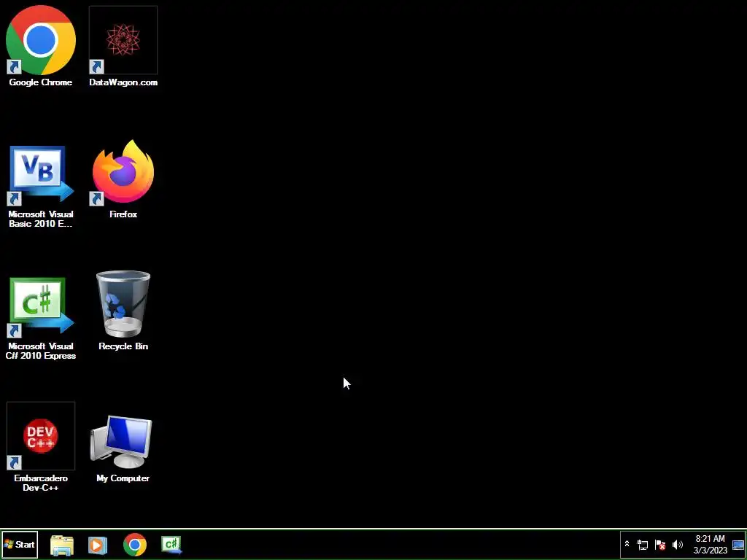This screenshot has width=747, height=560.
Task: Click the 'Google Chrome' label text
Action: point(41,82)
